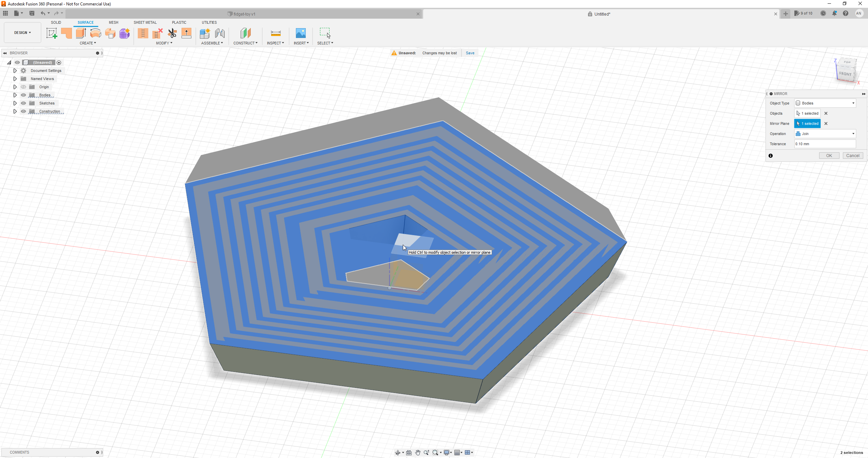868x458 pixels.
Task: Click the Create Sketch tool icon
Action: (x=52, y=33)
